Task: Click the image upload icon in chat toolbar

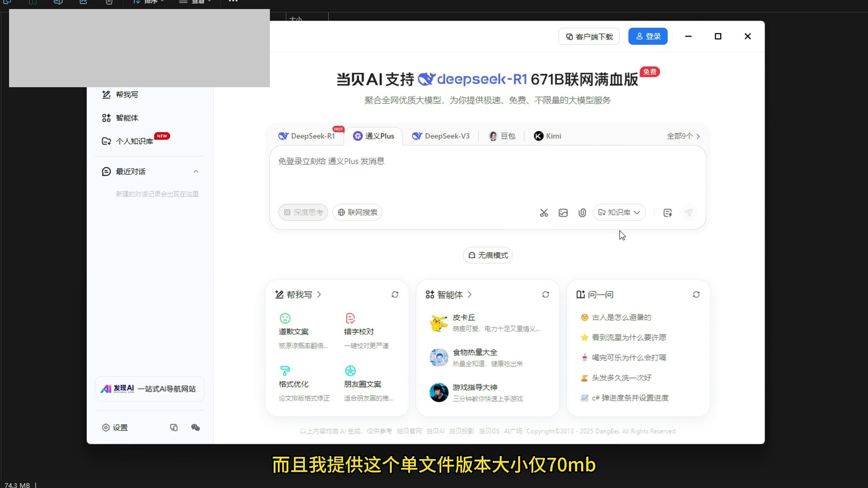Action: (563, 212)
